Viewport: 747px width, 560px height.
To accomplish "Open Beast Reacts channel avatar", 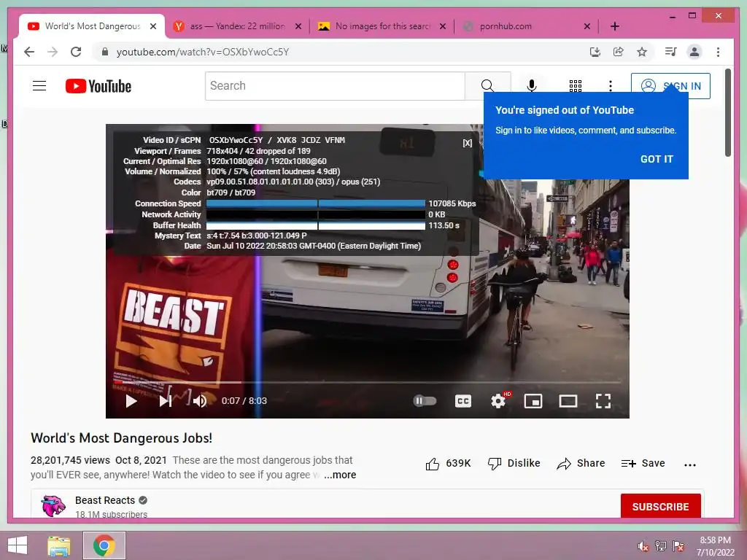I will coord(53,506).
